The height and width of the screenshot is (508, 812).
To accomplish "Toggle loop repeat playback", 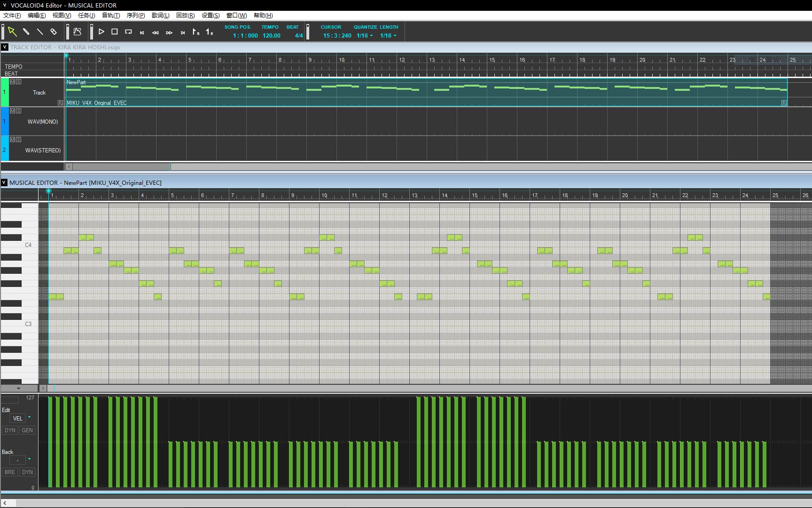I will coord(128,32).
